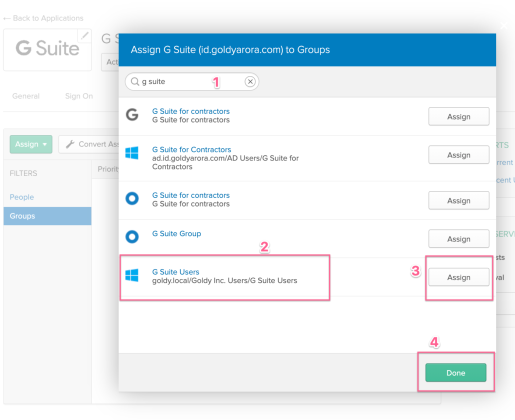
Task: Click Okta circle icon beside G Suite for contractors
Action: (x=132, y=198)
